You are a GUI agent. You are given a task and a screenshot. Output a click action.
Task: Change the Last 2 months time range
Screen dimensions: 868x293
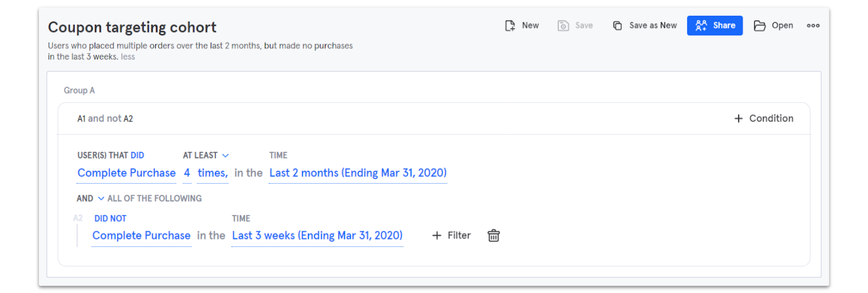pos(358,173)
